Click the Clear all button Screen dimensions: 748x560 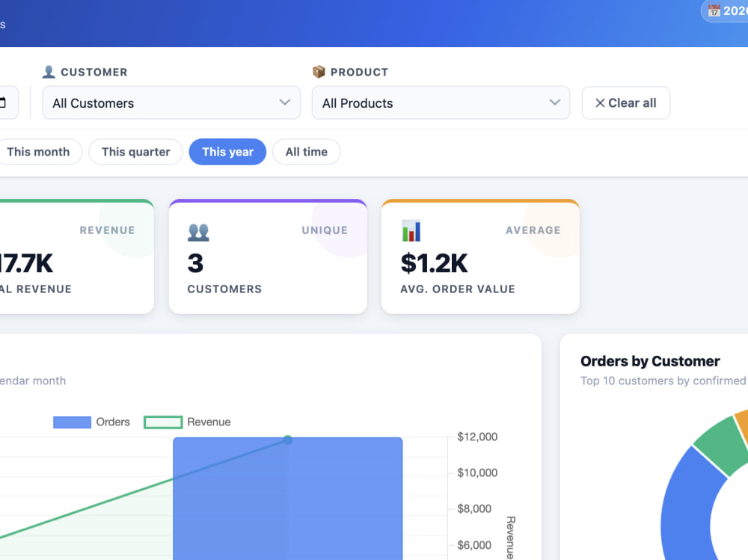click(626, 102)
